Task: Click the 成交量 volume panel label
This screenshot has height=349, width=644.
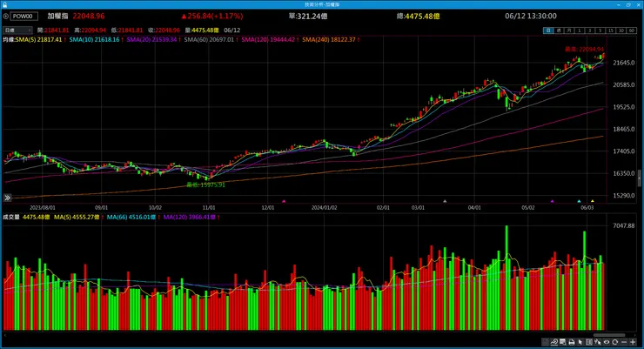Action: click(11, 218)
